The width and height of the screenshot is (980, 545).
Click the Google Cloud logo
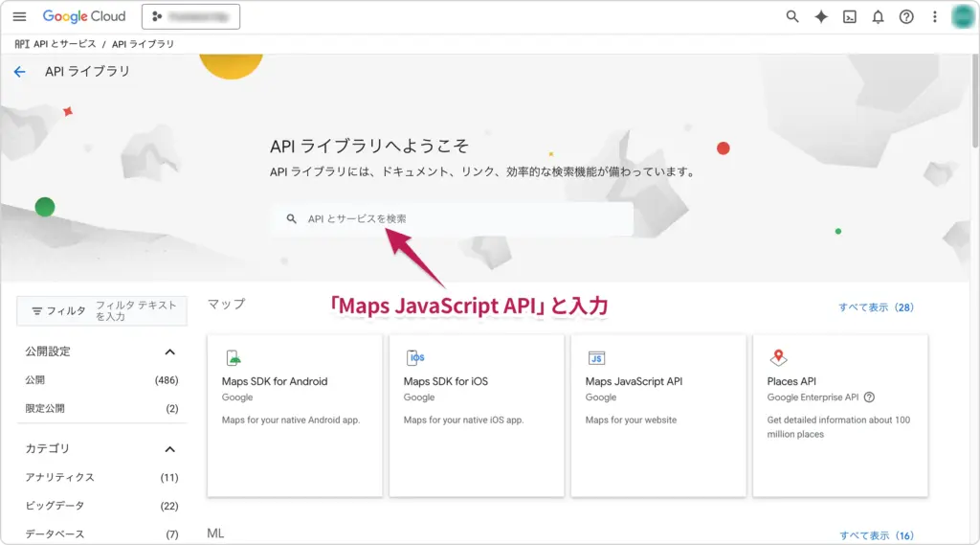84,17
